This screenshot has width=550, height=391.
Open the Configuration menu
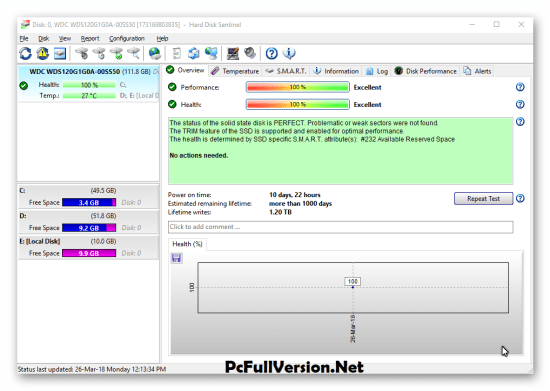[x=127, y=39]
